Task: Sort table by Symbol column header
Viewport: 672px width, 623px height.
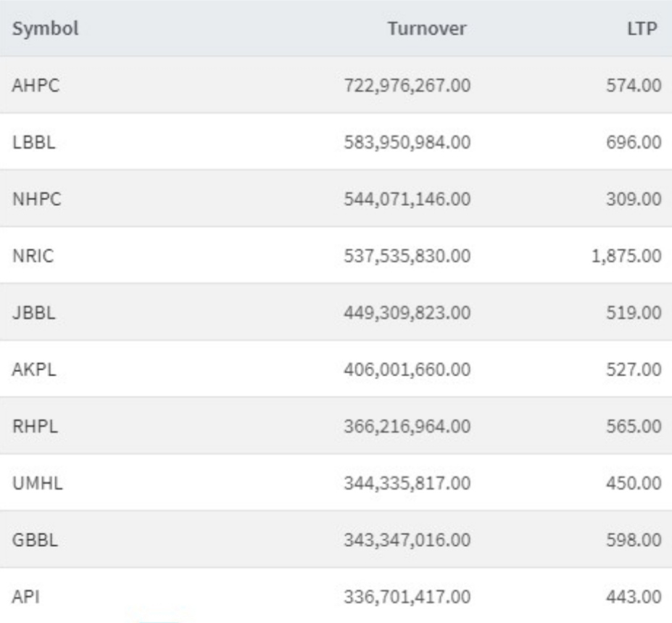Action: pos(46,29)
